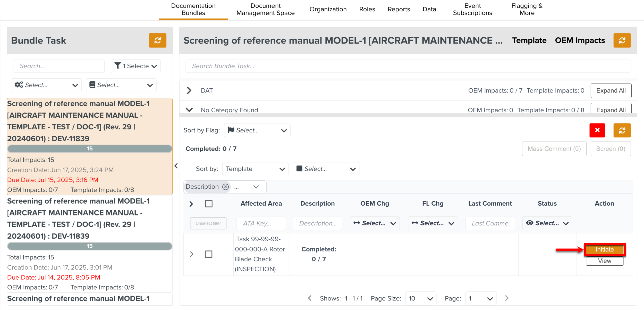The image size is (644, 310).
Task: Click the refresh icon next to red X
Action: 622,130
